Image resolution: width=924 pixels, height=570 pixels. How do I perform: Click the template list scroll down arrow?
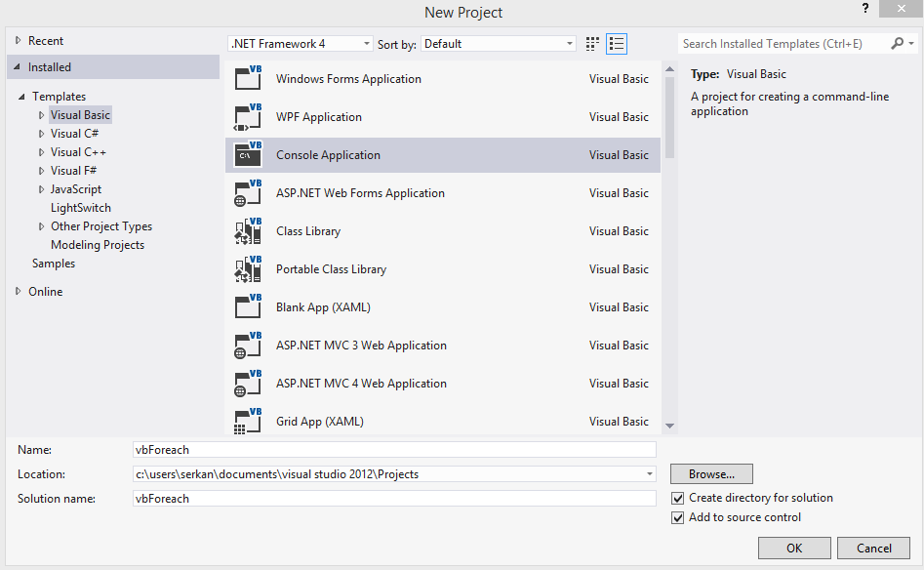[669, 426]
